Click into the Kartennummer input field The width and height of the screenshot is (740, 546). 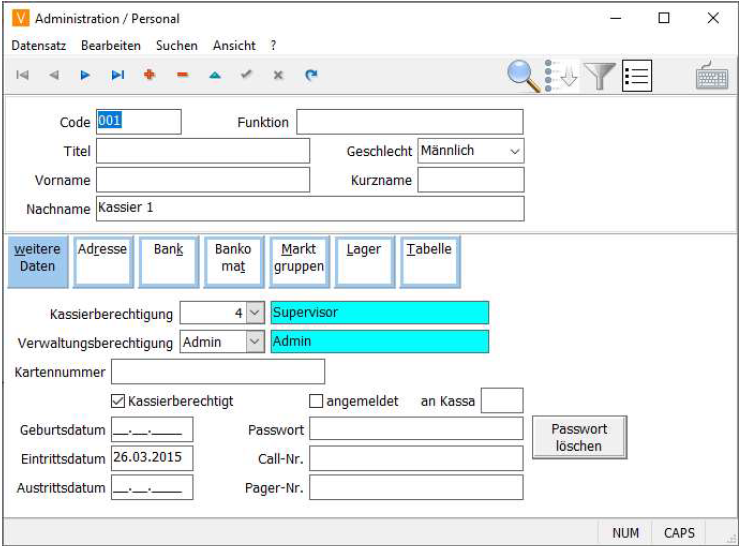(218, 372)
